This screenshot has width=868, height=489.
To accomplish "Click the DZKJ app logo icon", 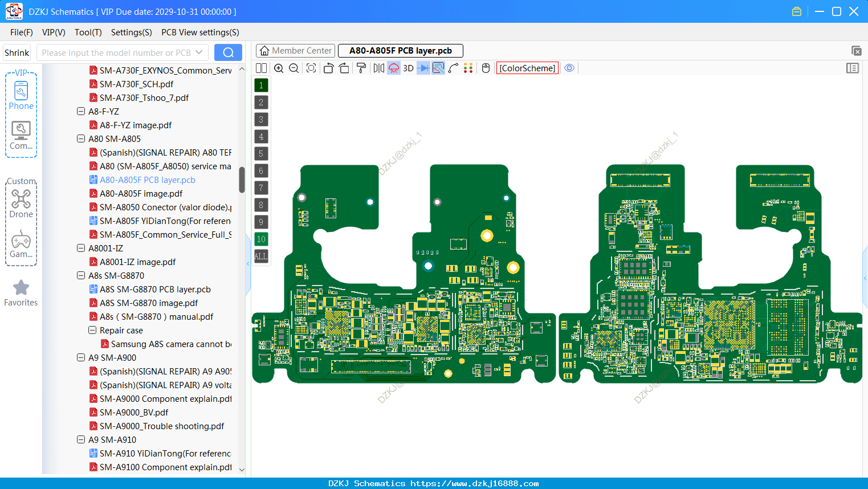I will (x=14, y=11).
